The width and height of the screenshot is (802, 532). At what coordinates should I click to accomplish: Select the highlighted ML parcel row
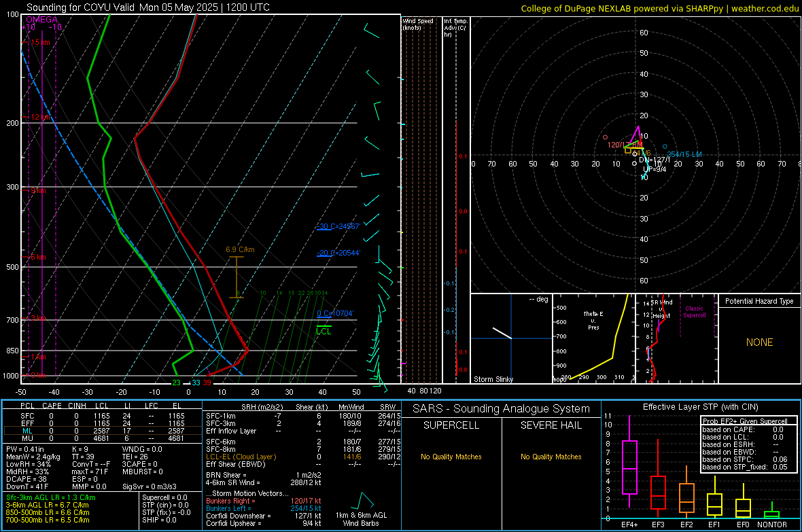[x=103, y=431]
